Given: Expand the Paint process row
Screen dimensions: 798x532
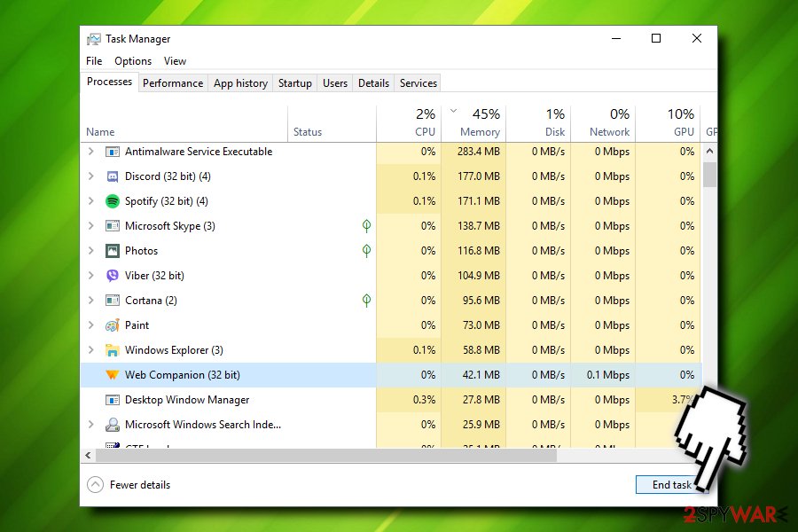Looking at the screenshot, I should pos(91,325).
